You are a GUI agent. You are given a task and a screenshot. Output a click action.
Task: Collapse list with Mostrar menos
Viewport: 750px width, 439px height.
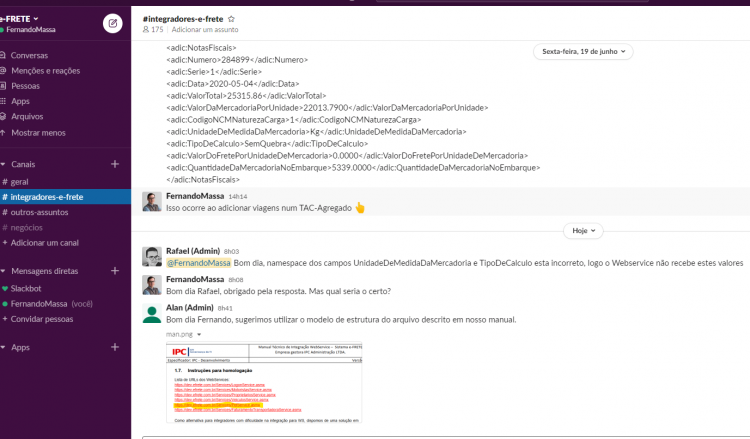pos(38,133)
